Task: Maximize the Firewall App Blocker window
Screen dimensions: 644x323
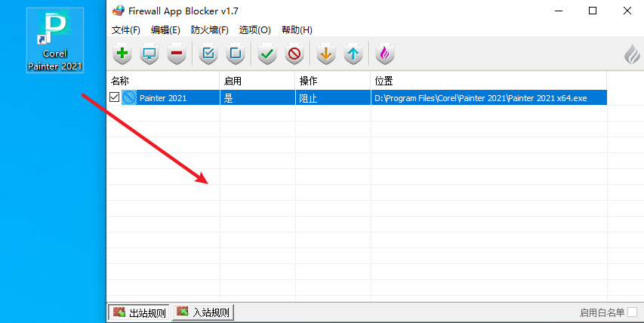Action: [593, 11]
